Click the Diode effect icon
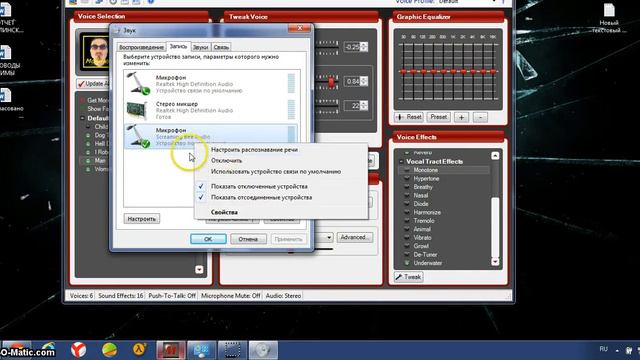Image resolution: width=640 pixels, height=360 pixels. [407, 204]
